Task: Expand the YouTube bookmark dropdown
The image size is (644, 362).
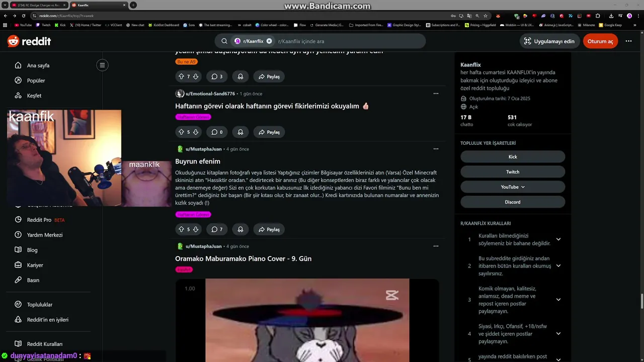Action: tap(513, 187)
